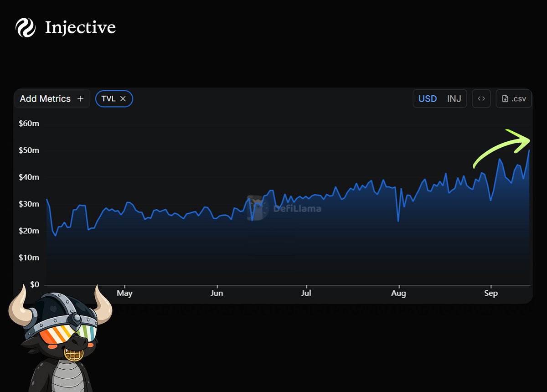Click the Aug x-axis label
Image resolution: width=547 pixels, height=392 pixels.
click(x=399, y=293)
